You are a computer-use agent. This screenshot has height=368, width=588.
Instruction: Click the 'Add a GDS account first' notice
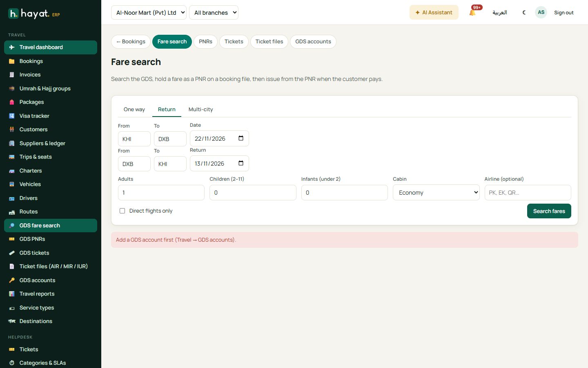pos(345,240)
